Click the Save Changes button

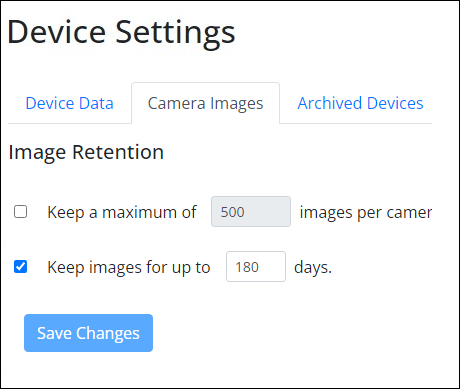coord(88,333)
